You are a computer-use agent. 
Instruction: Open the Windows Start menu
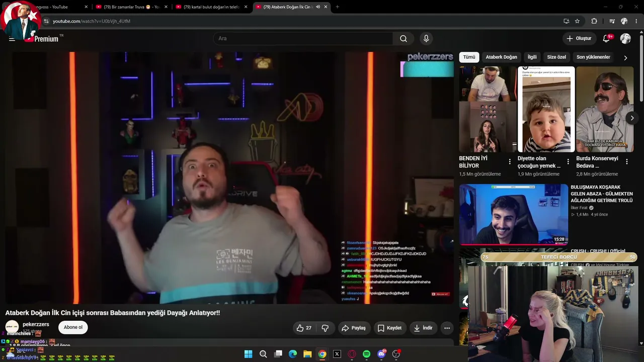click(x=248, y=354)
